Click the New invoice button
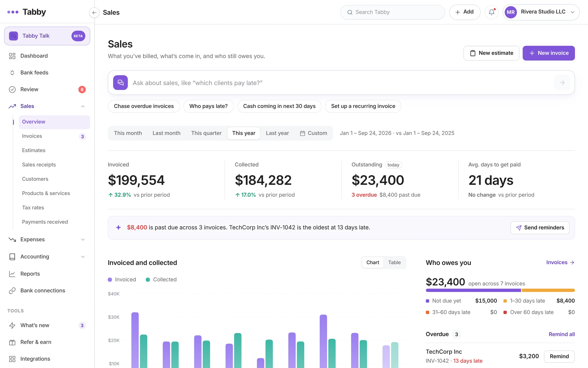The width and height of the screenshot is (588, 368). pyautogui.click(x=549, y=53)
